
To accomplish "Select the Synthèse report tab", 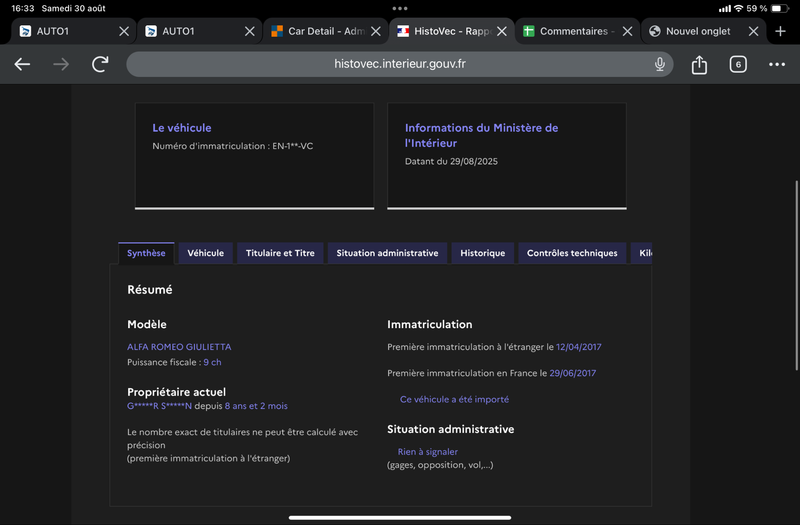I will (x=146, y=253).
